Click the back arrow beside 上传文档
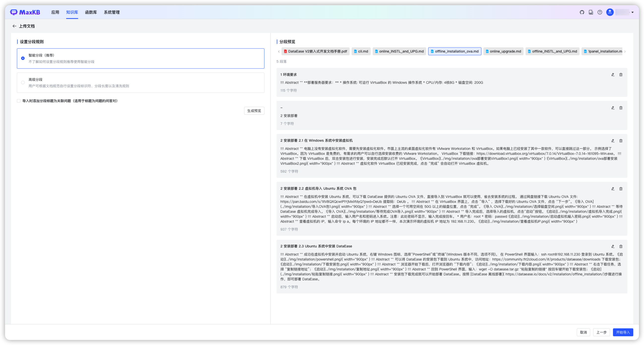 tap(14, 26)
